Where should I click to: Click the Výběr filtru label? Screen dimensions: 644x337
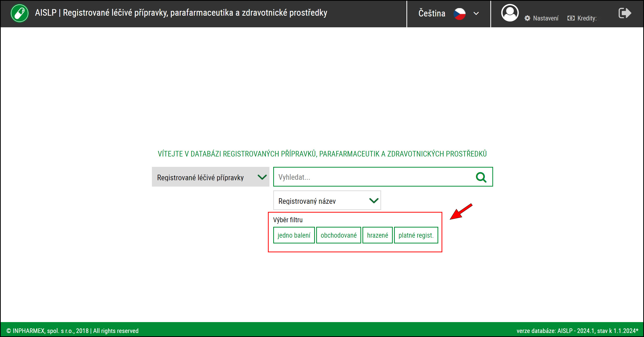tap(288, 220)
